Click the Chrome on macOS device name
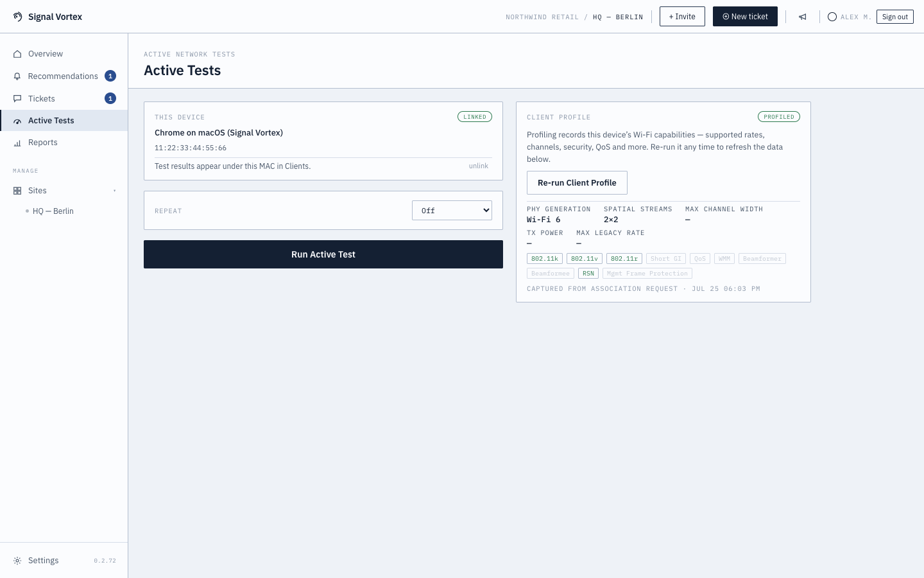This screenshot has width=924, height=578. (x=219, y=133)
